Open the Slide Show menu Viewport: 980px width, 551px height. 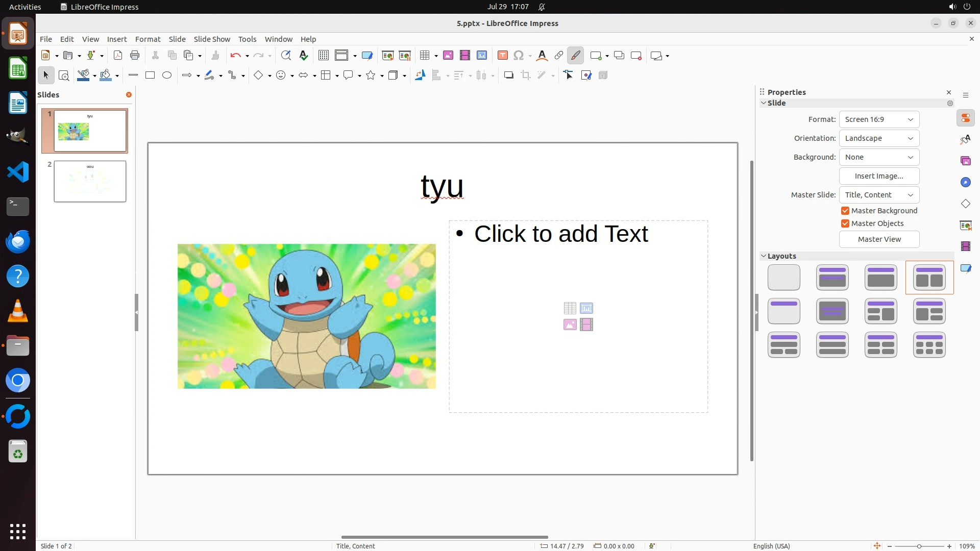pyautogui.click(x=212, y=39)
